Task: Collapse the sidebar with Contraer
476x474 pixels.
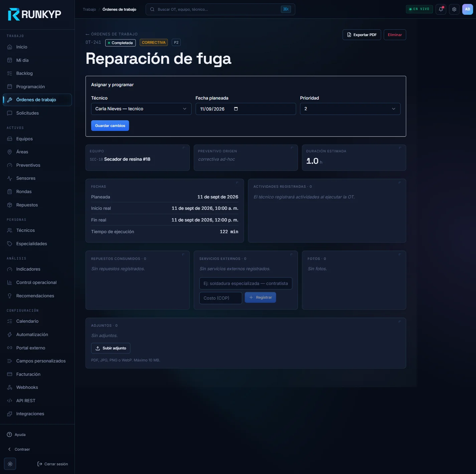Action: coord(19,449)
